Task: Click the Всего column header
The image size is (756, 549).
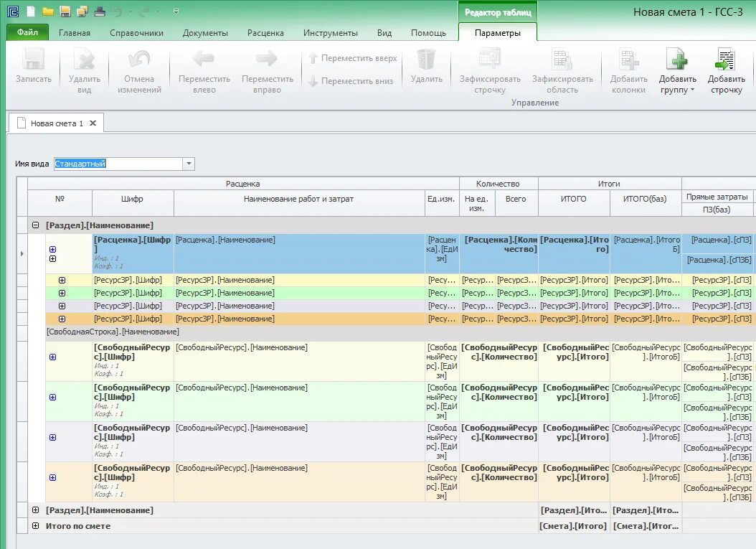Action: (516, 202)
